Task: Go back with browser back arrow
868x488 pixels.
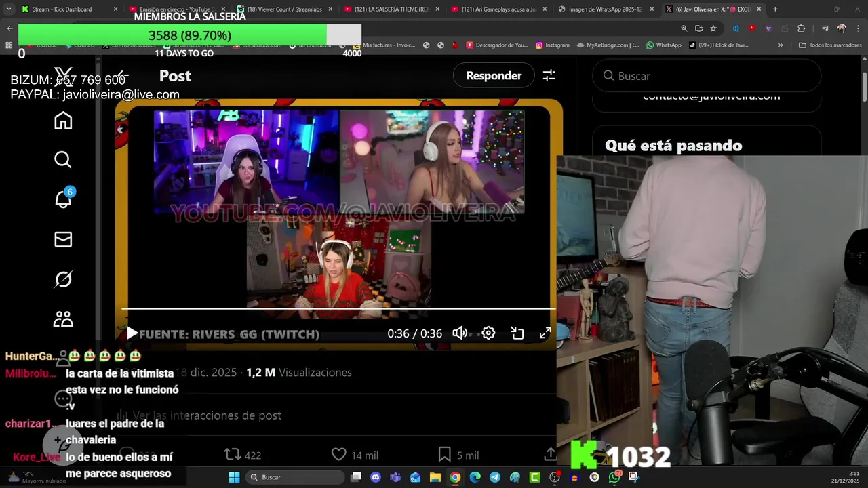Action: click(9, 28)
